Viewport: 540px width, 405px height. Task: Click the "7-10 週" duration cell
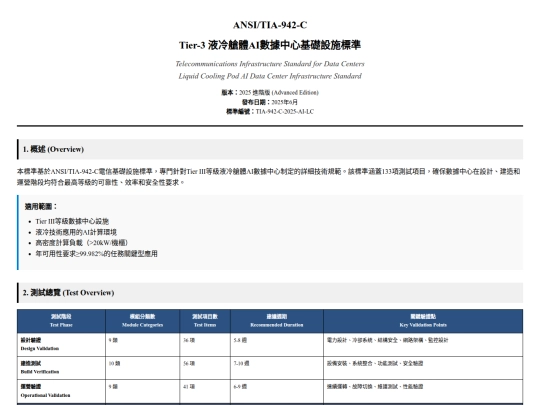coord(277,367)
